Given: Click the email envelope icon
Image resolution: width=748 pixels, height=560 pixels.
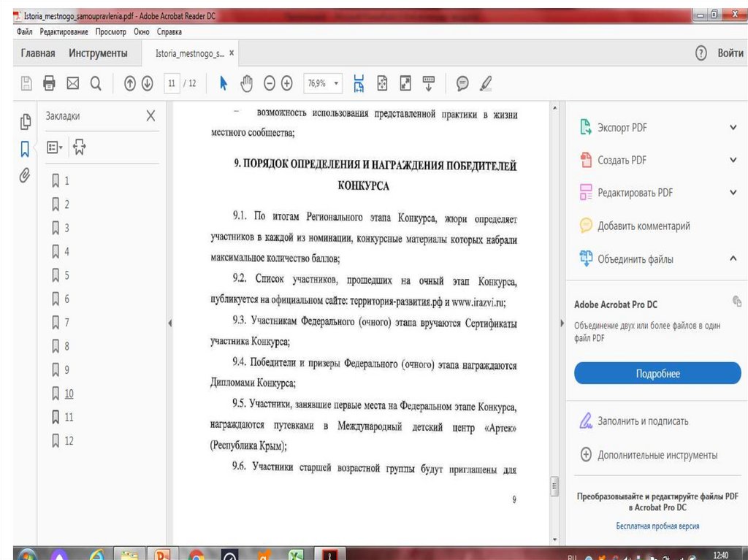Looking at the screenshot, I should tap(72, 84).
